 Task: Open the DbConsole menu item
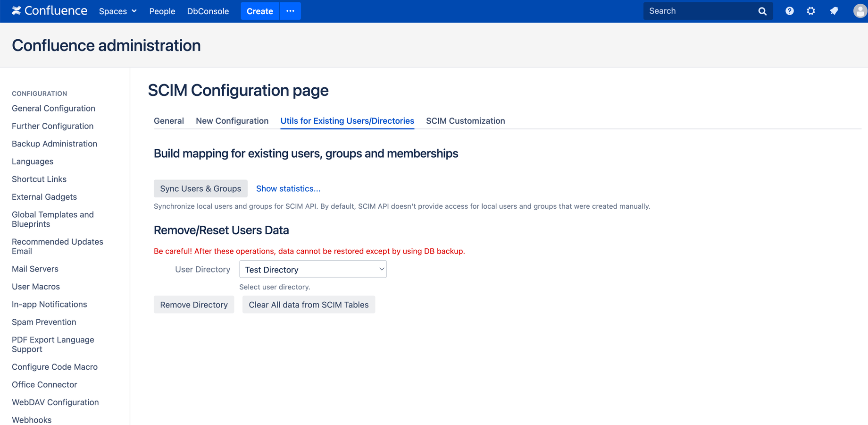tap(208, 11)
